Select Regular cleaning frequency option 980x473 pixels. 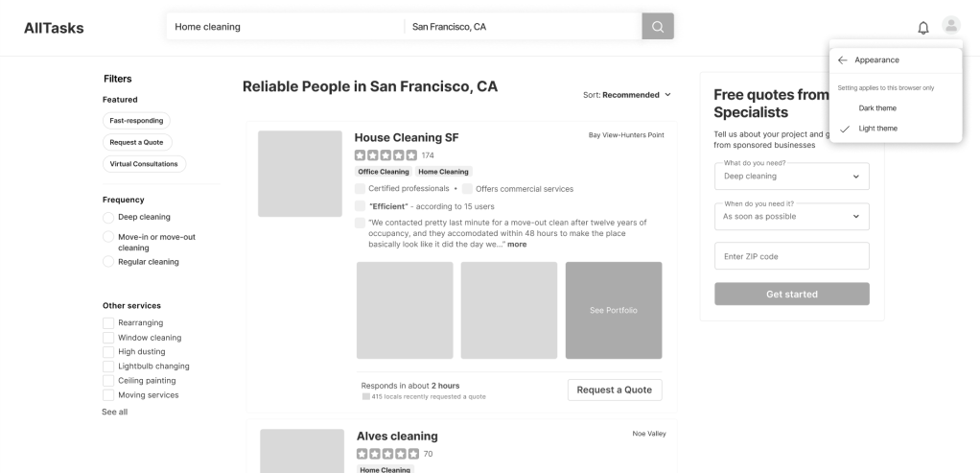click(108, 262)
